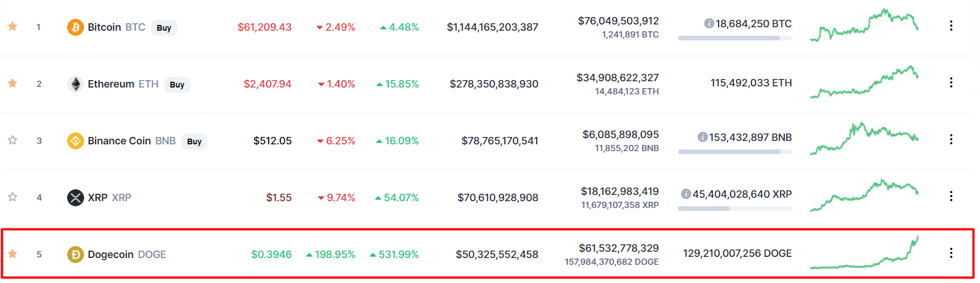The image size is (980, 283).
Task: Add Binance Coin to watchlist star
Action: coord(13,140)
